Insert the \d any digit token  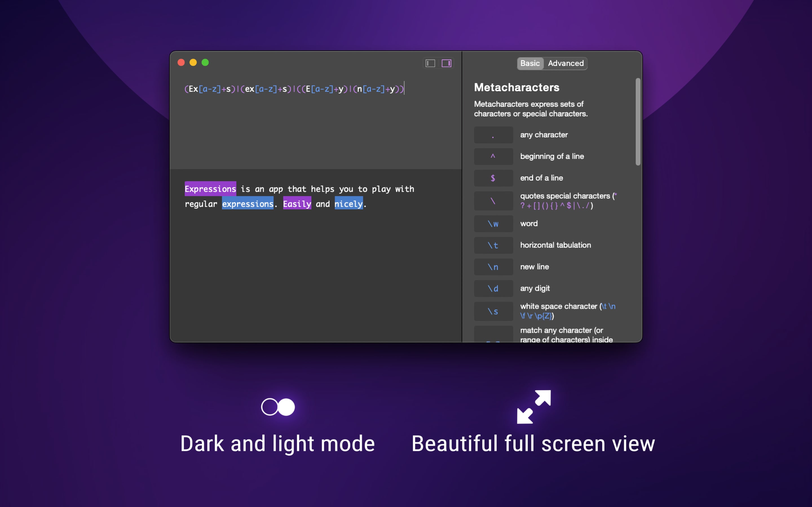click(493, 288)
